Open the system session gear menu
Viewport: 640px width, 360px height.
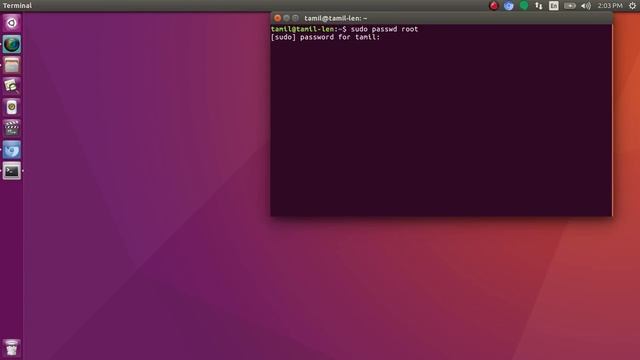click(632, 6)
